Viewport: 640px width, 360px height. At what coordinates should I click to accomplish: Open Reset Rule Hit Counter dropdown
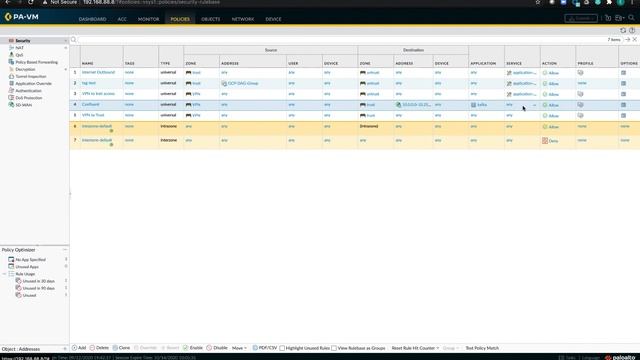(x=415, y=348)
